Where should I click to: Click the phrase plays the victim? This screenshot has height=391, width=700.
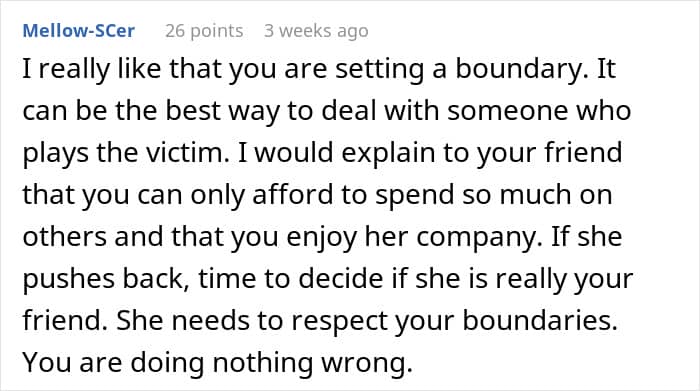123,153
